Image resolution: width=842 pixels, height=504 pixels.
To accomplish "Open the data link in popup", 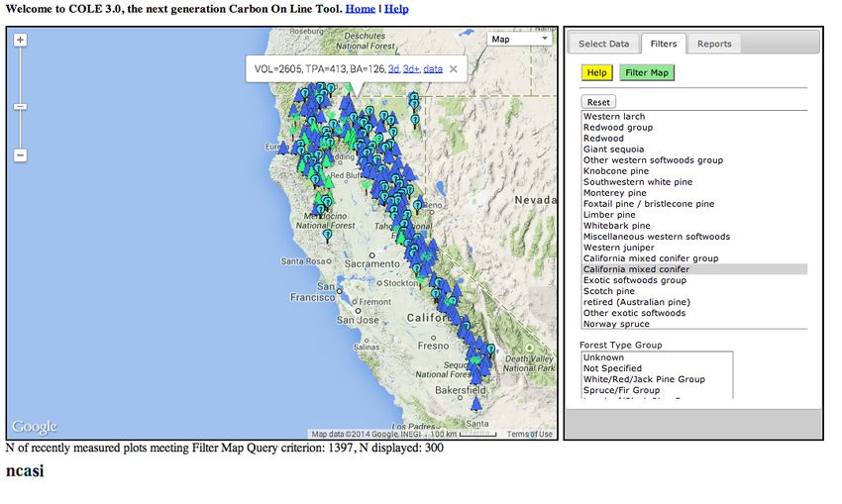I will (433, 68).
